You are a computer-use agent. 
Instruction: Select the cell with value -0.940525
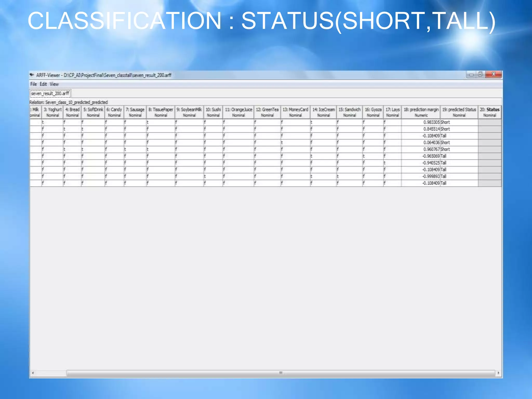click(421, 163)
